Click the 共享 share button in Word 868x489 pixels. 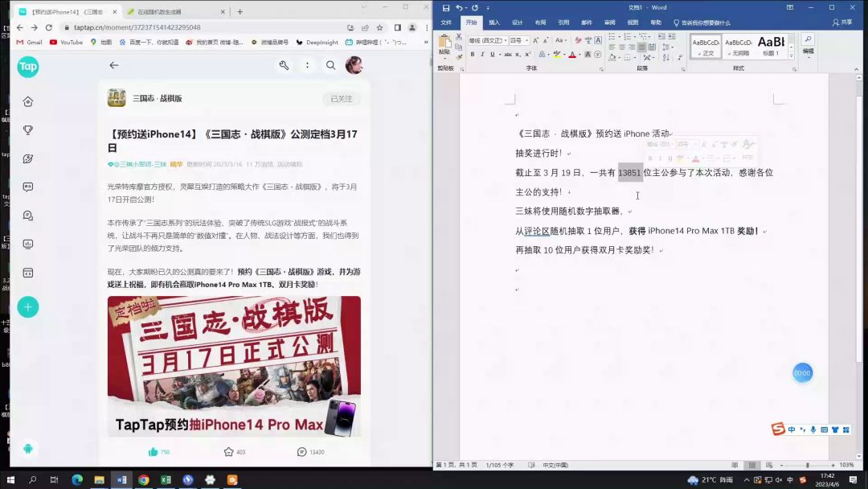[x=841, y=23]
